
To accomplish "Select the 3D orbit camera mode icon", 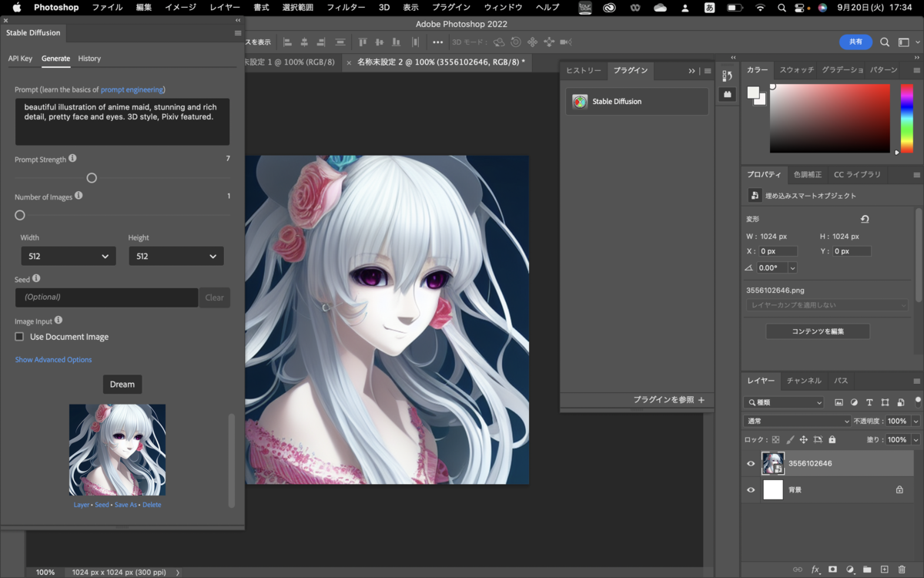I will coord(499,42).
